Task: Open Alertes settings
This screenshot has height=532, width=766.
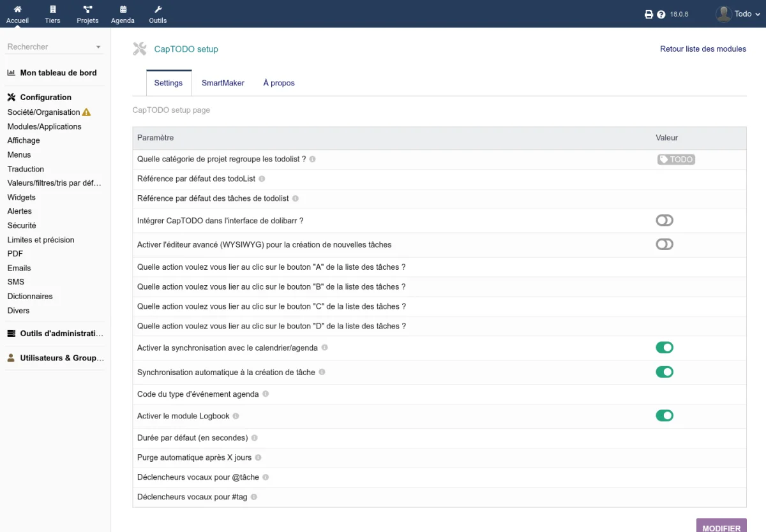Action: point(20,211)
